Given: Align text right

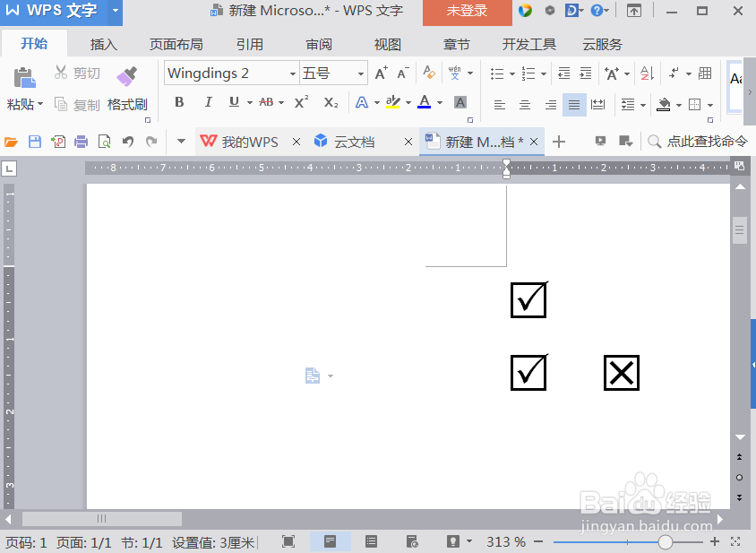Looking at the screenshot, I should [551, 105].
